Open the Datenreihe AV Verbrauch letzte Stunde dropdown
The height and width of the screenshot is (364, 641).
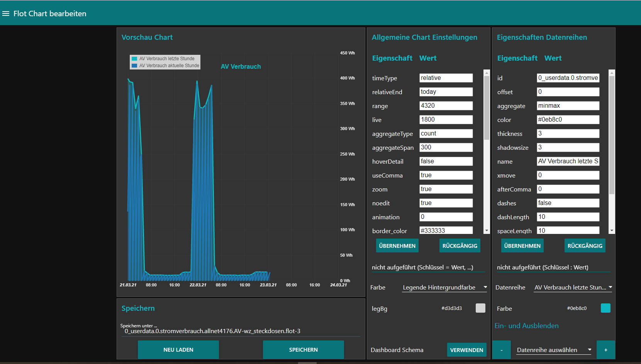click(573, 288)
